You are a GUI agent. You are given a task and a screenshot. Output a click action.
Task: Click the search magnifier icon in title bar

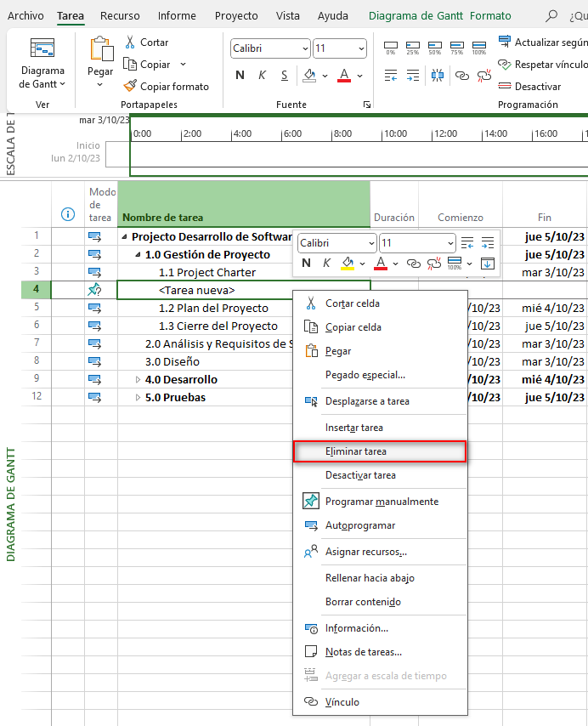point(552,16)
